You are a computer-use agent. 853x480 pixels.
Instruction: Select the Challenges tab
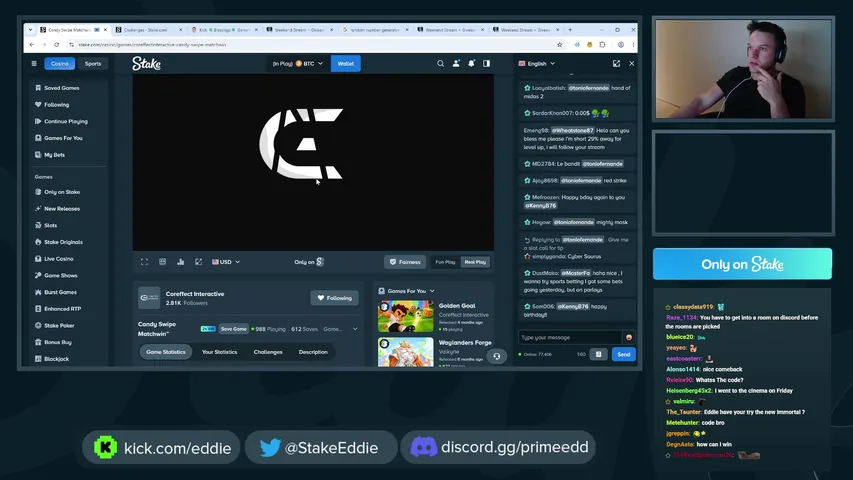point(268,352)
